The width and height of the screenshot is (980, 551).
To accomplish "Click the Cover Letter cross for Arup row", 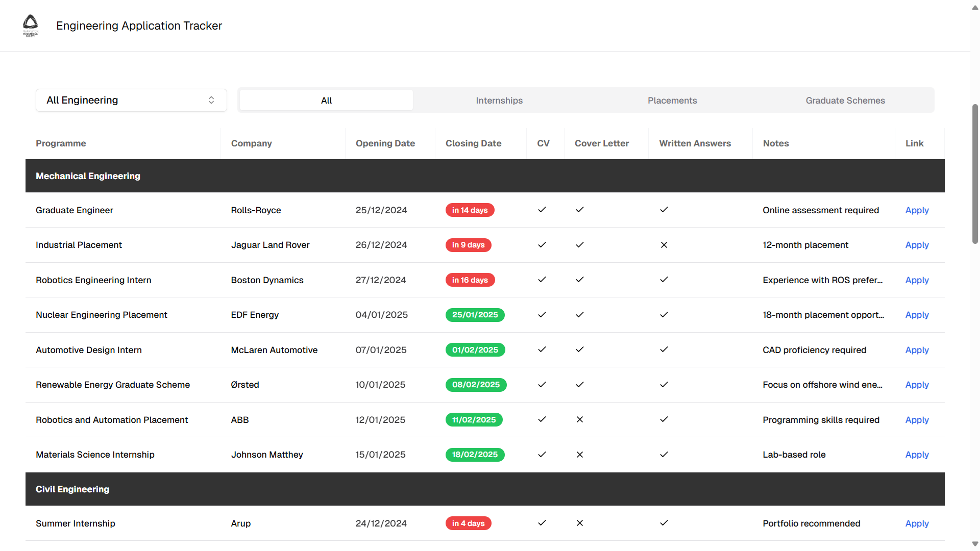I will coord(580,523).
